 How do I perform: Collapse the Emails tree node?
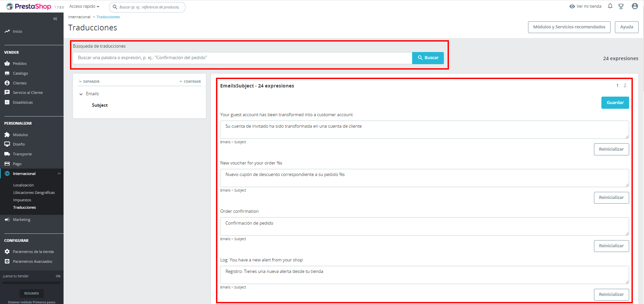[81, 94]
